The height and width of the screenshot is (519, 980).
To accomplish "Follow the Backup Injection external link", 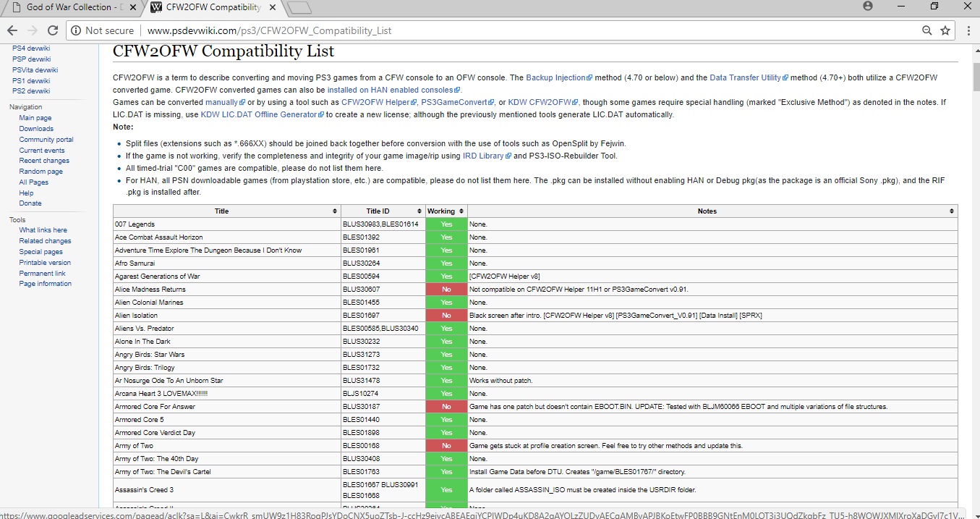I will coord(558,77).
